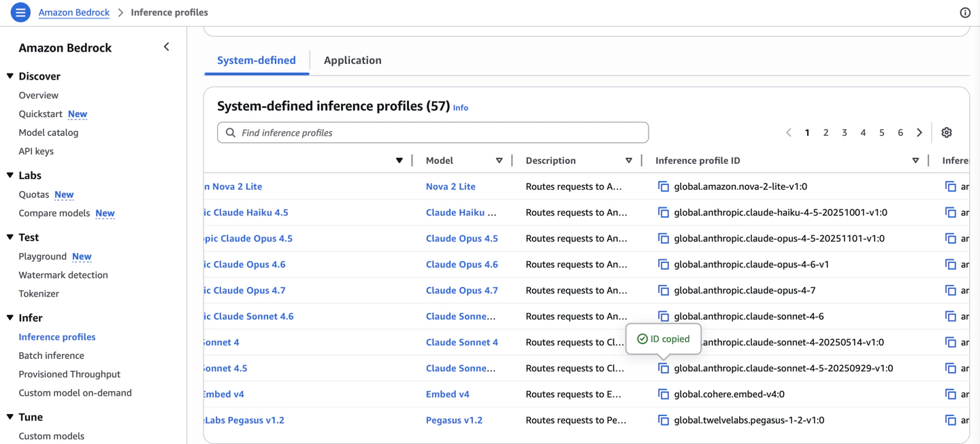Switch to the Application tab
Screen dimensions: 980x444
click(x=353, y=60)
